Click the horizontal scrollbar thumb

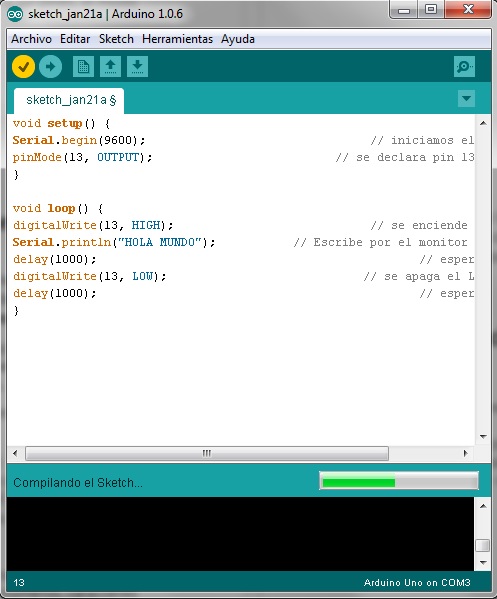point(207,453)
